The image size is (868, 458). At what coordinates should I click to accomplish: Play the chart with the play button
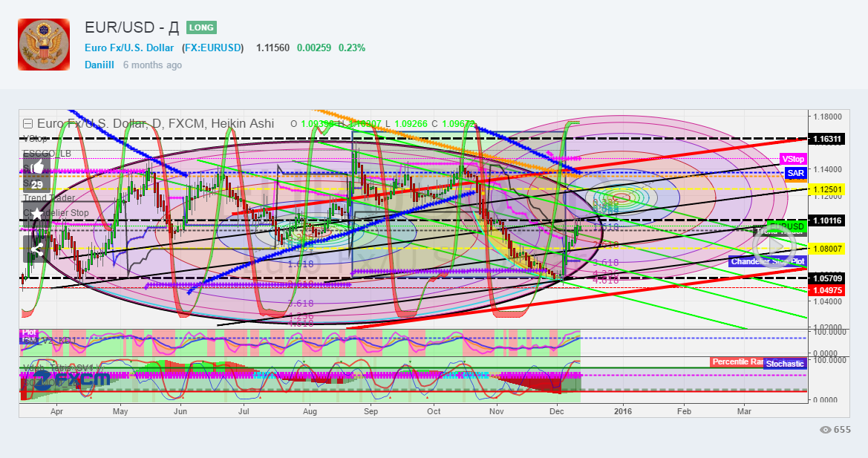pyautogui.click(x=774, y=247)
